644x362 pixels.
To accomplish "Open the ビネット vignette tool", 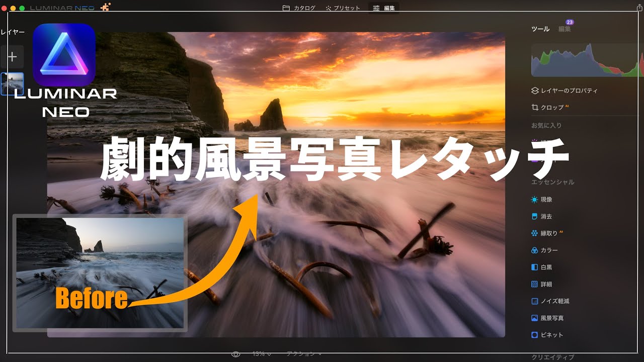I will tap(547, 335).
